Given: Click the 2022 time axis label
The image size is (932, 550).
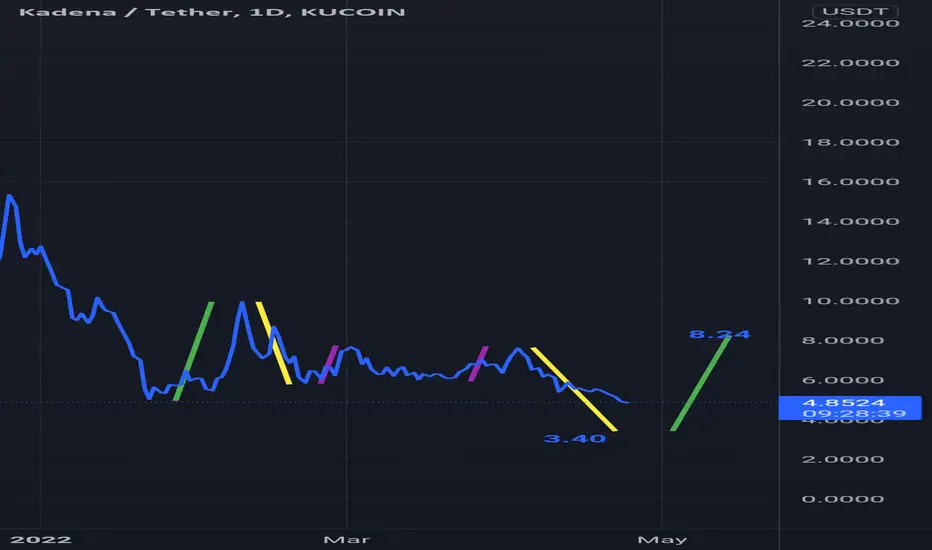Looking at the screenshot, I should click(x=41, y=539).
